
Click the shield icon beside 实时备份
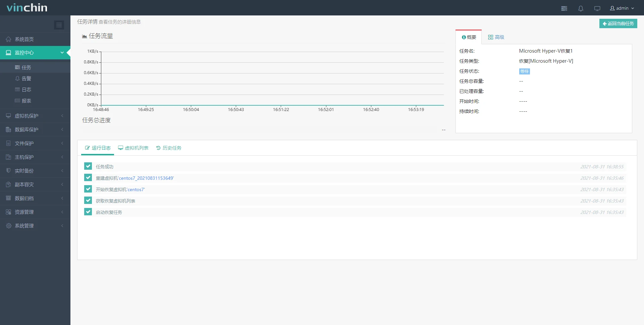8,170
